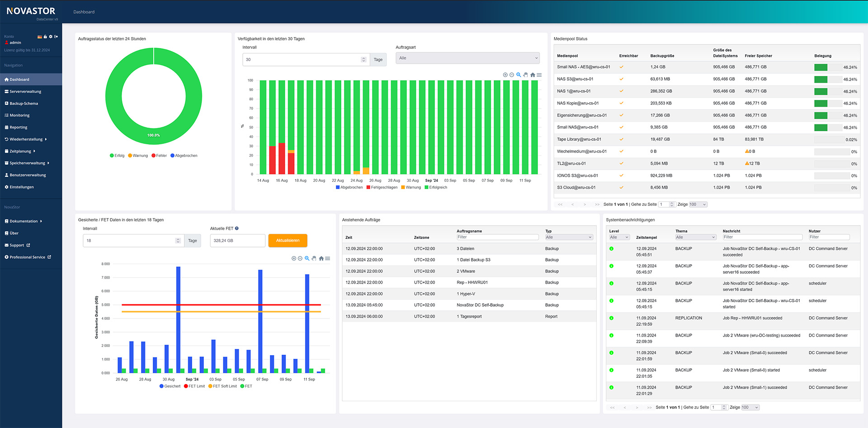
Task: Open the Auftragsart dropdown showing 'Alle'
Action: tap(467, 58)
